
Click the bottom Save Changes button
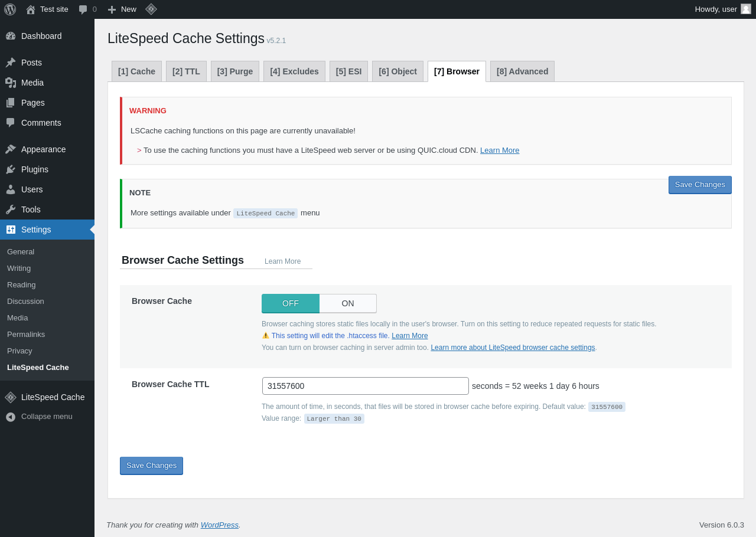coord(151,466)
